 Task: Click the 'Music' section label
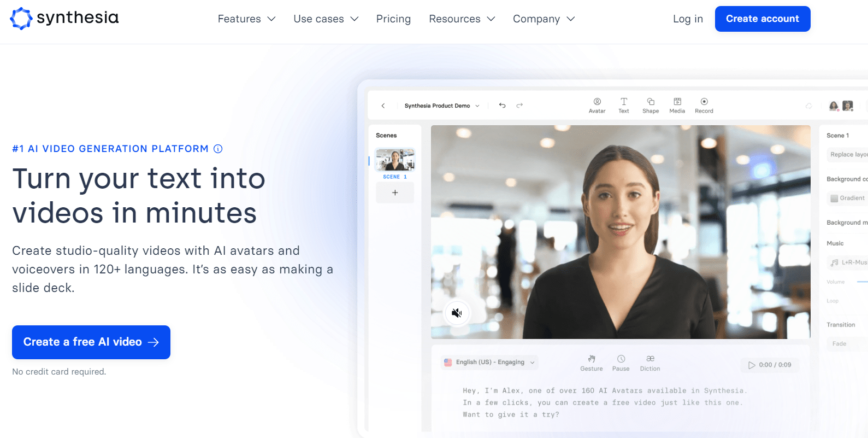coord(835,243)
